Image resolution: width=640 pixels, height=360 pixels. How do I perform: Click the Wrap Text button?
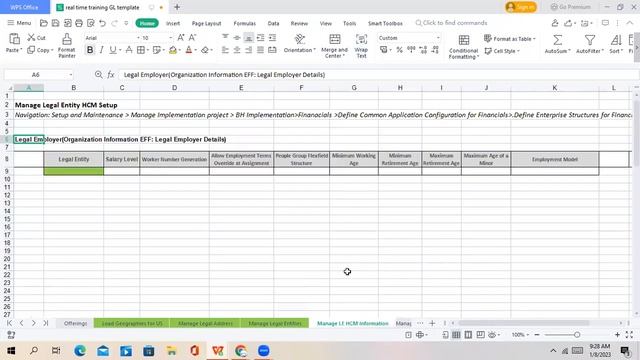point(361,45)
